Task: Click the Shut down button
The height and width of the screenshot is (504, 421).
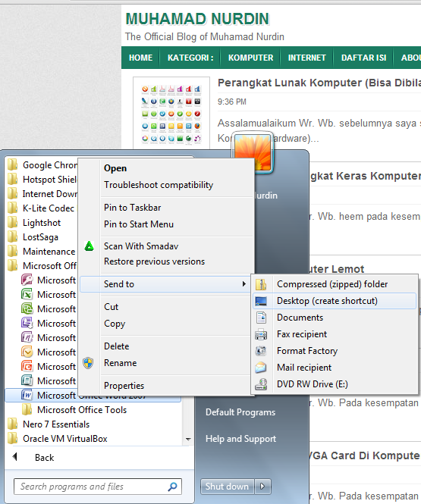Action: click(x=227, y=487)
